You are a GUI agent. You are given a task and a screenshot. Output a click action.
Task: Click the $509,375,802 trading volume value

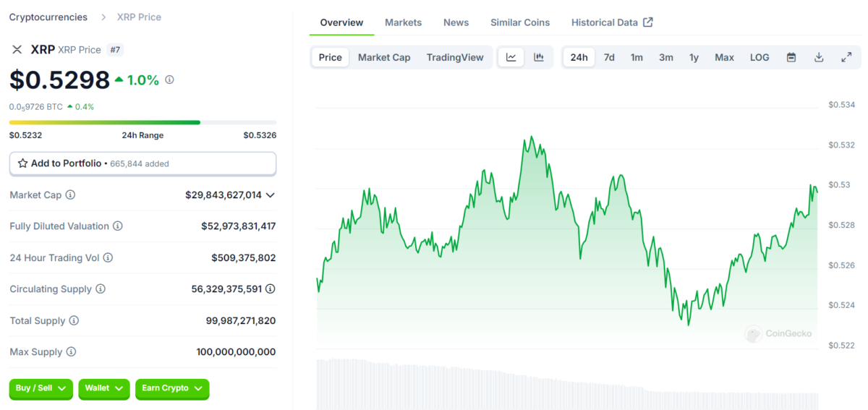pyautogui.click(x=244, y=257)
